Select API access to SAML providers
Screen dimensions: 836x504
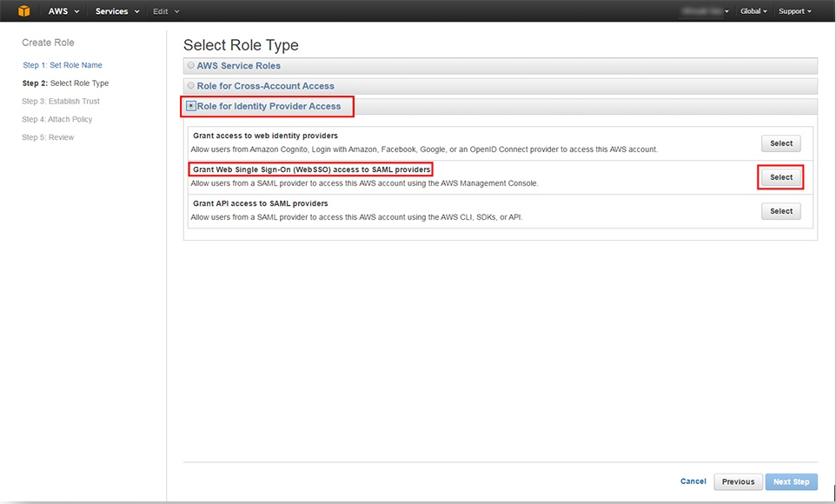pos(780,211)
